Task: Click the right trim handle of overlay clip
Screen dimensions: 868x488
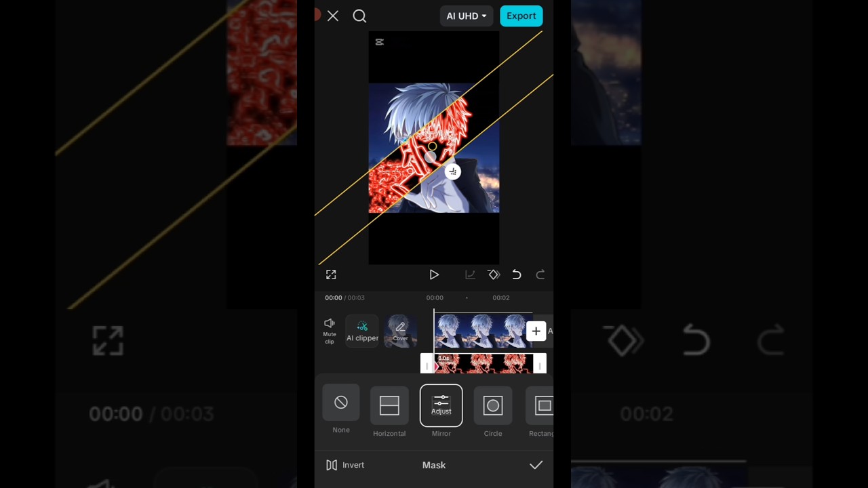Action: point(540,364)
